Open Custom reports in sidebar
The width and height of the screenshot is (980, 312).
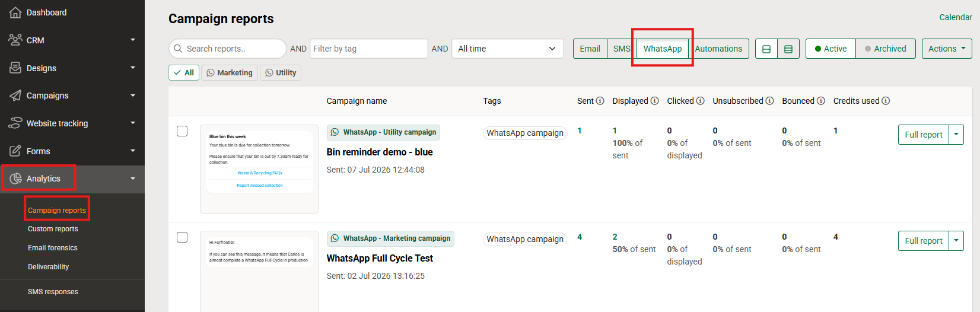click(53, 229)
